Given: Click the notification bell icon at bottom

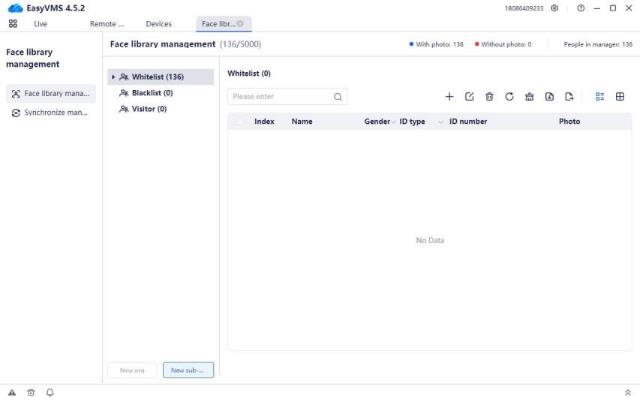Looking at the screenshot, I should click(50, 392).
